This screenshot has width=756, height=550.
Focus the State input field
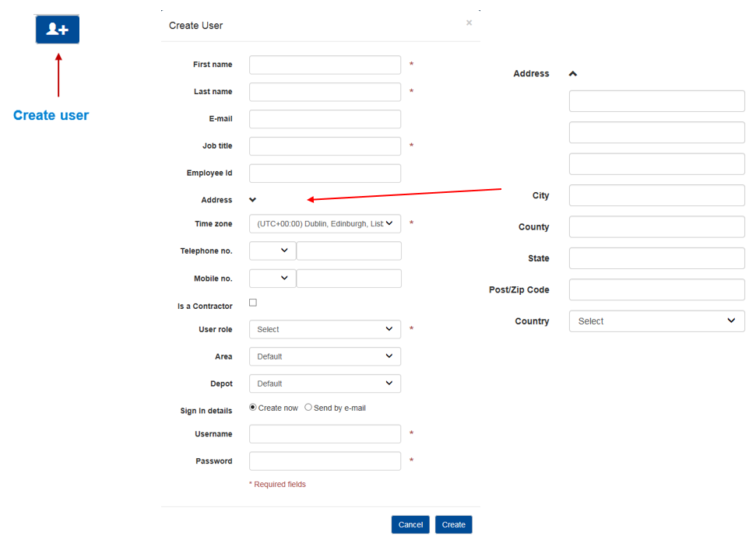(656, 258)
